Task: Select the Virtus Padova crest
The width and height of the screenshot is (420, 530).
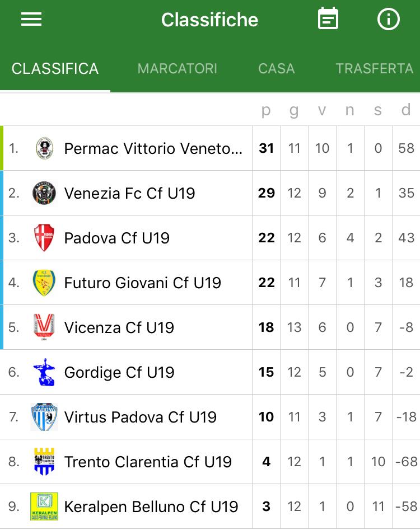Action: (x=44, y=417)
